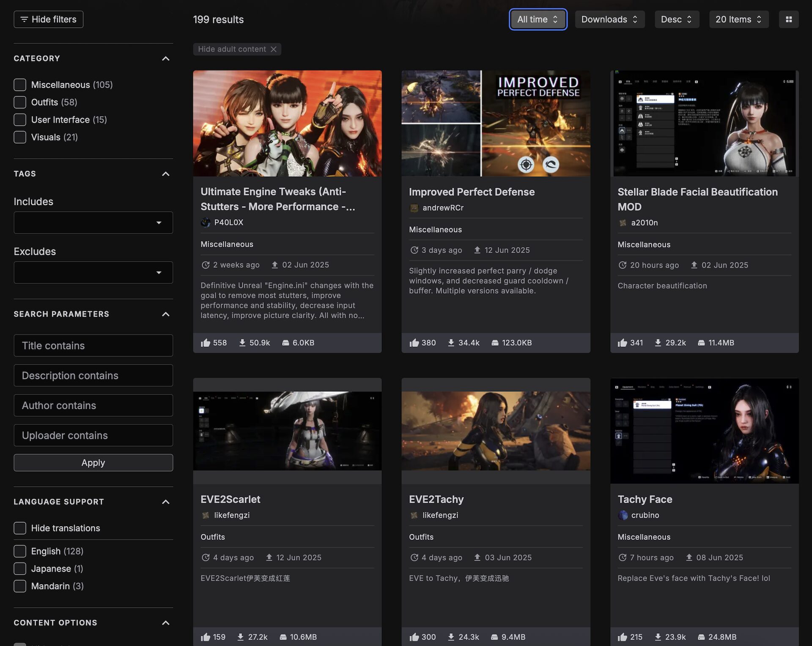Remove the Hide adult content filter

[274, 49]
